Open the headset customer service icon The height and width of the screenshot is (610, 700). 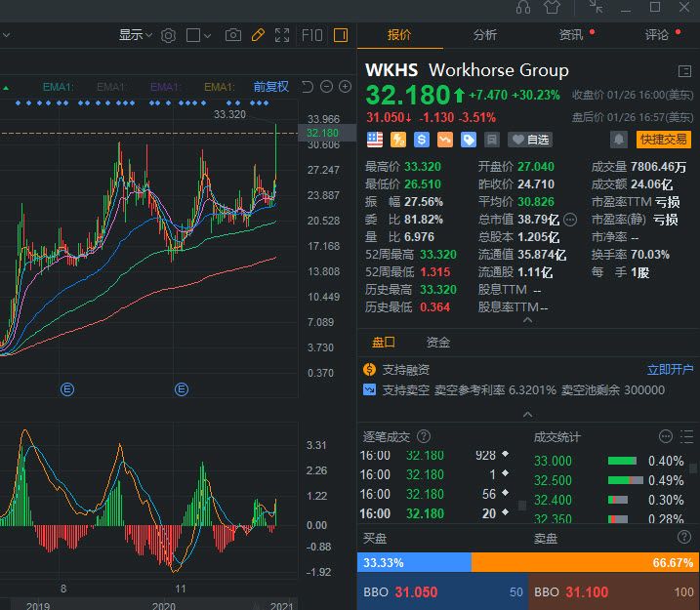pos(523,7)
